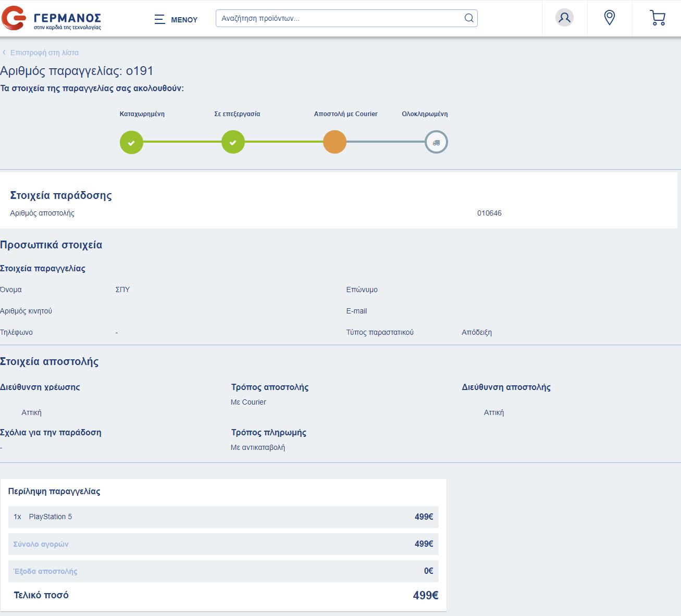Open the hamburger ΜΕΝΟΥ icon

tap(159, 19)
